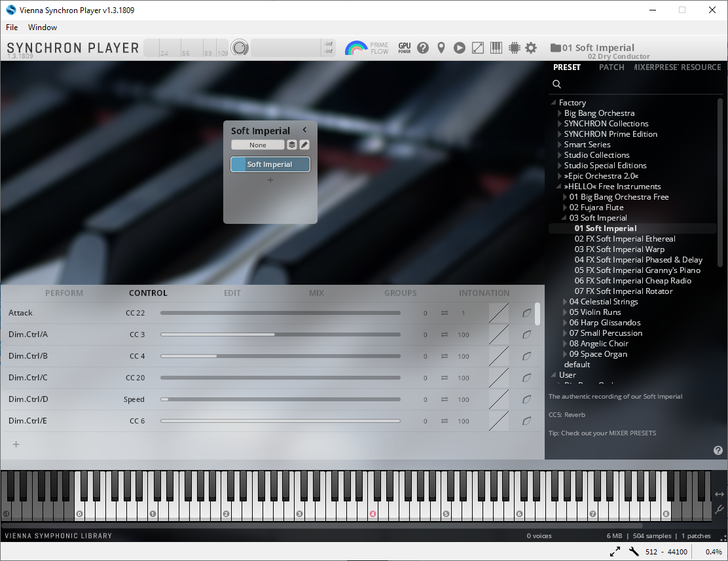Adjust the Dim.Ctrl/A slider

[280, 335]
